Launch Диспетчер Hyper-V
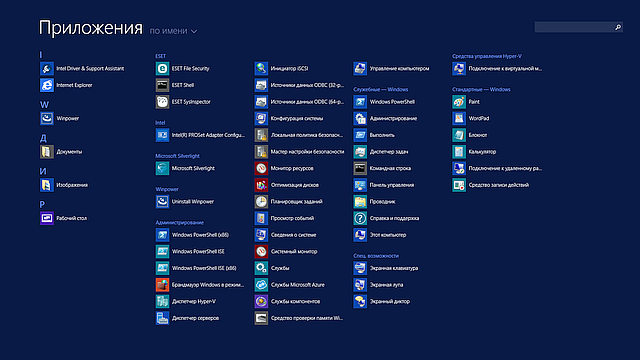Image resolution: width=640 pixels, height=360 pixels. pos(186,302)
